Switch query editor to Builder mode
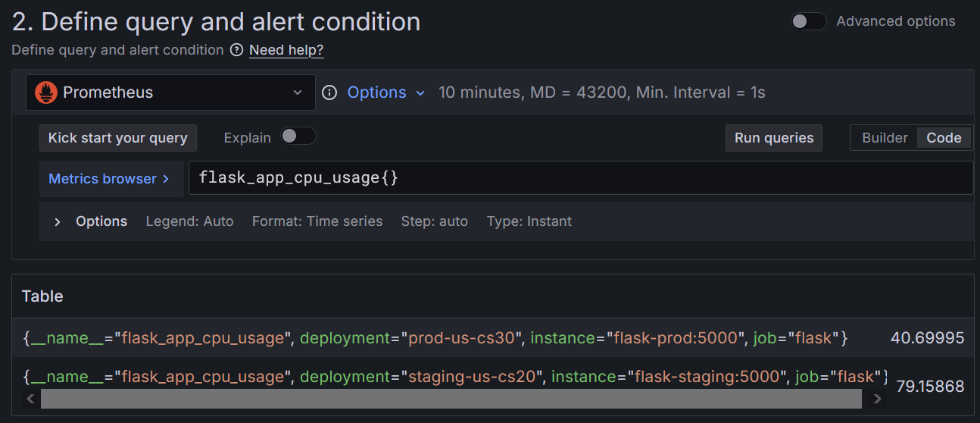Screen dimensions: 980x423 (884, 138)
